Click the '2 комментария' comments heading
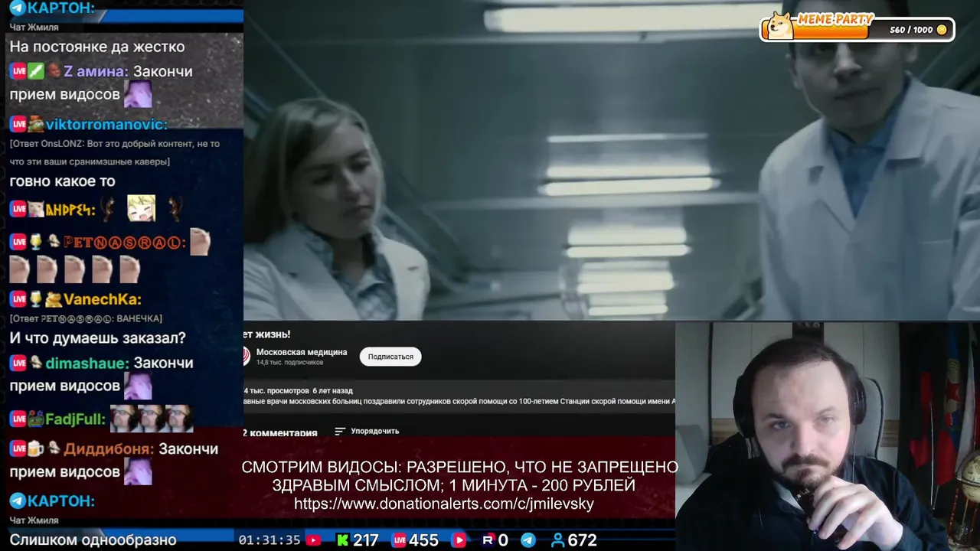The image size is (980, 551). [x=280, y=432]
